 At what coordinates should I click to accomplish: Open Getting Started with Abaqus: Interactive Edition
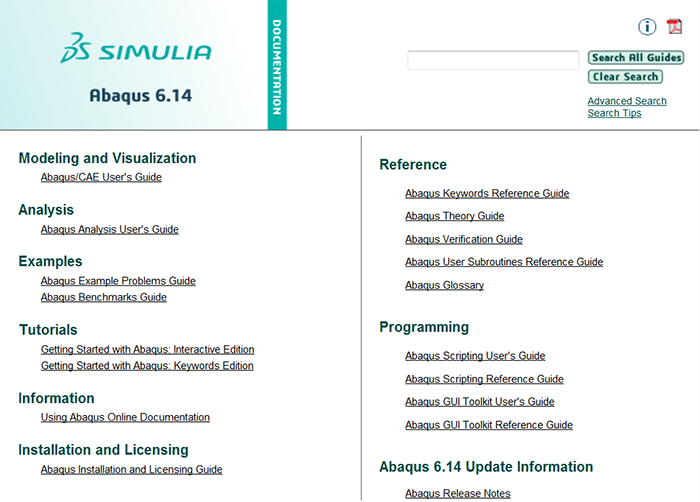pyautogui.click(x=147, y=350)
